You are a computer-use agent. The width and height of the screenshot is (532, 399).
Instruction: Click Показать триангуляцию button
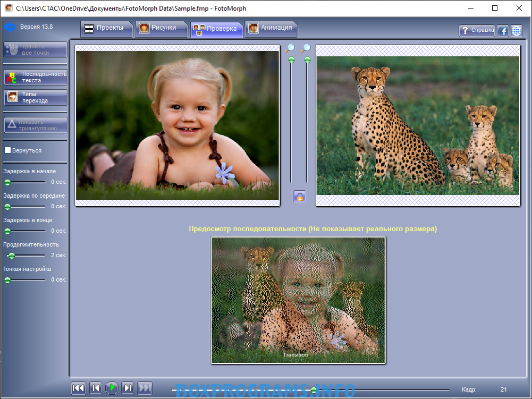tap(36, 125)
